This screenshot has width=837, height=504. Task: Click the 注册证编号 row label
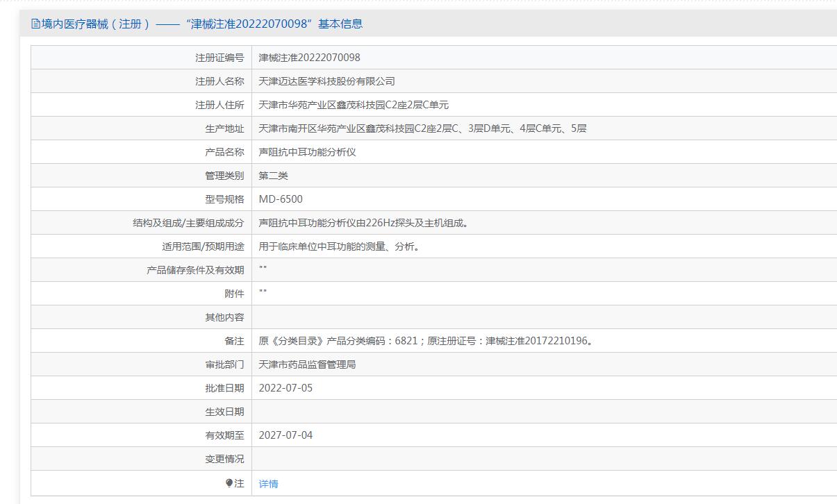click(x=219, y=58)
